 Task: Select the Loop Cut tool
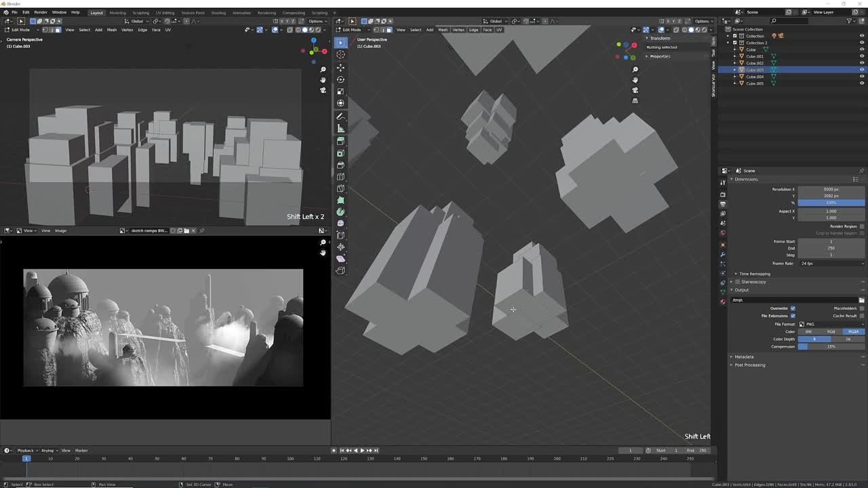[x=340, y=177]
